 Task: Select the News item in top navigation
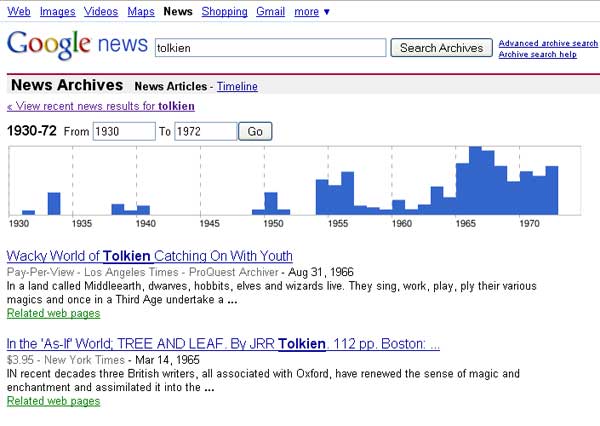(178, 11)
